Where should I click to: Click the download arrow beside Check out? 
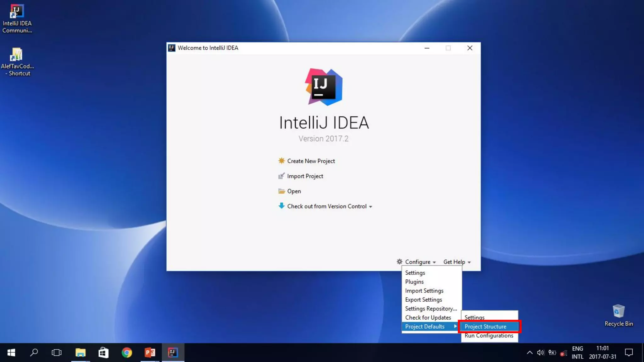pyautogui.click(x=281, y=206)
